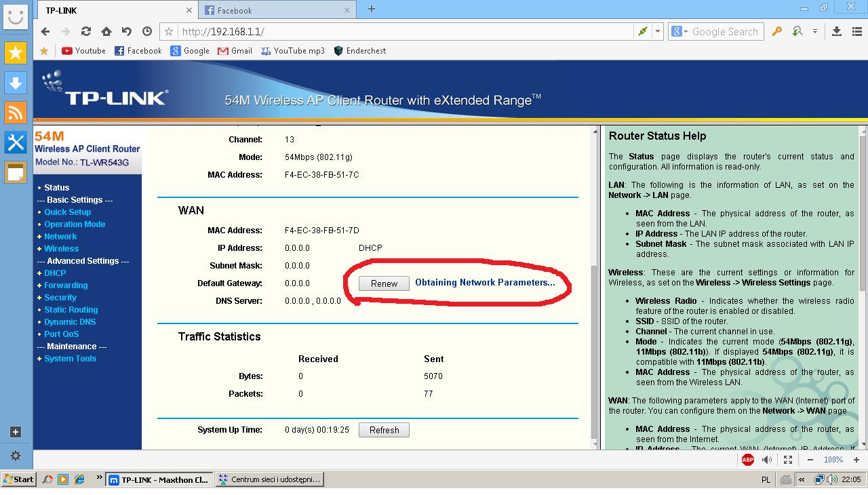Open the Downloads sidebar panel

click(x=16, y=83)
